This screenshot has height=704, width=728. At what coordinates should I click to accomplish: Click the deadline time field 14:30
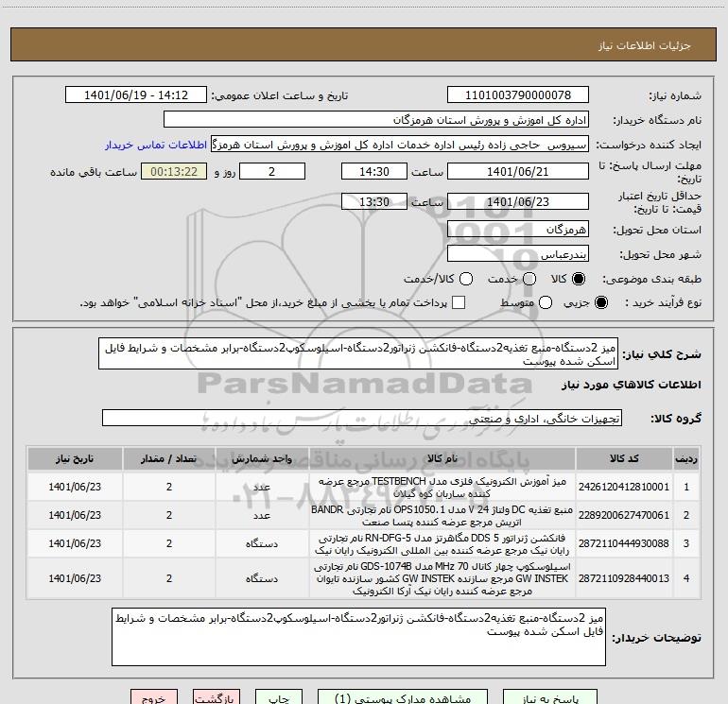pos(374,171)
